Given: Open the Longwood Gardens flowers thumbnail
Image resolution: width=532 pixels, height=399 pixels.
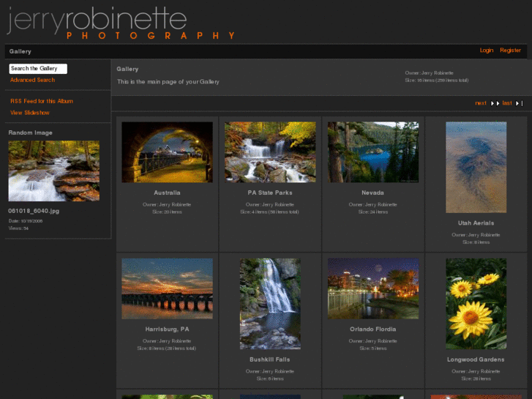Looking at the screenshot, I should [x=476, y=304].
